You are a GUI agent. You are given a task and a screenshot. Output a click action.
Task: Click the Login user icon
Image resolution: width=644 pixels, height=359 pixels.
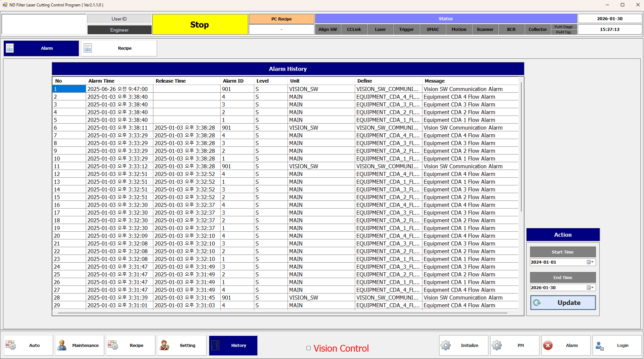coord(599,346)
